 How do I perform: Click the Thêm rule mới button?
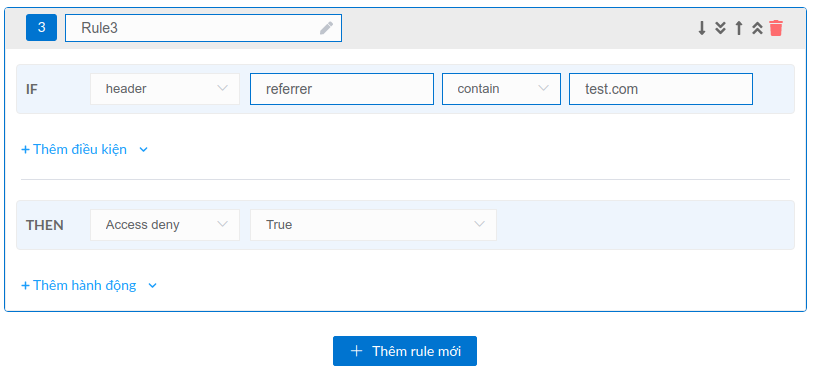click(404, 351)
